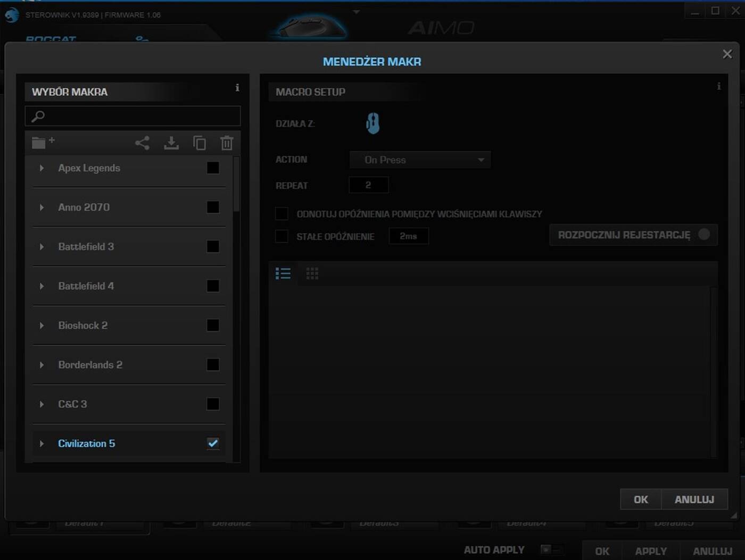The image size is (745, 560).
Task: Switch to list view of macro steps
Action: pos(283,273)
